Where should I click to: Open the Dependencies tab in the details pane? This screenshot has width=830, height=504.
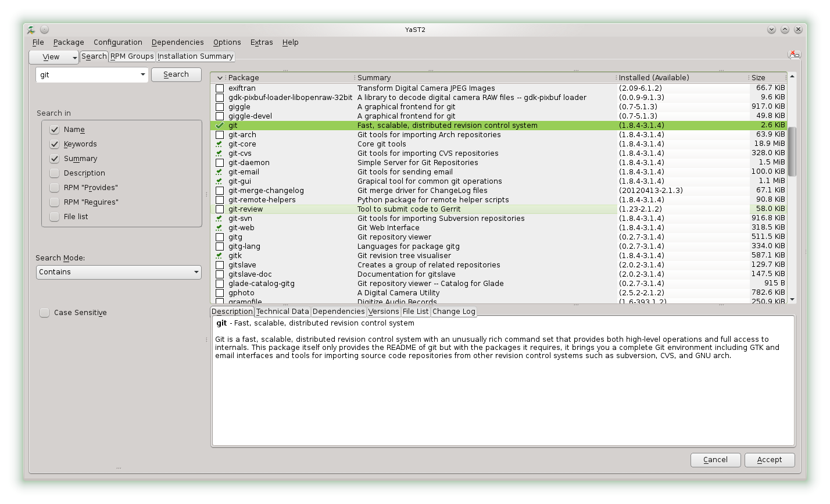339,312
